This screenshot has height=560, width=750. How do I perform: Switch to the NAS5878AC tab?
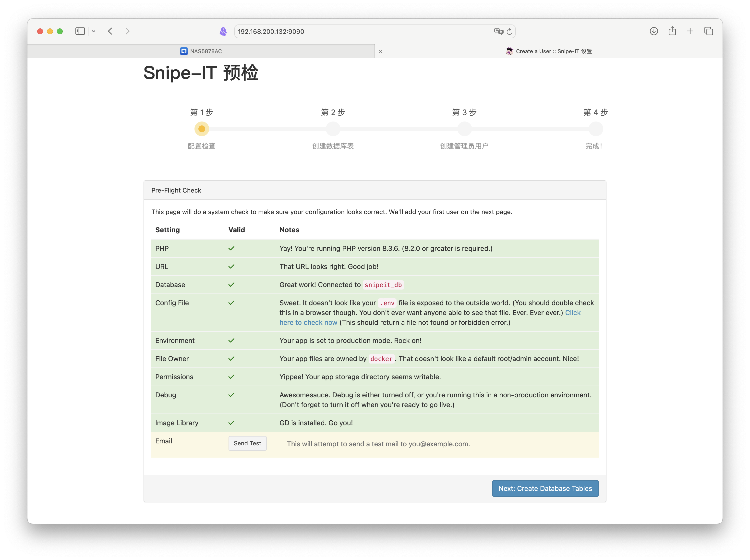201,51
